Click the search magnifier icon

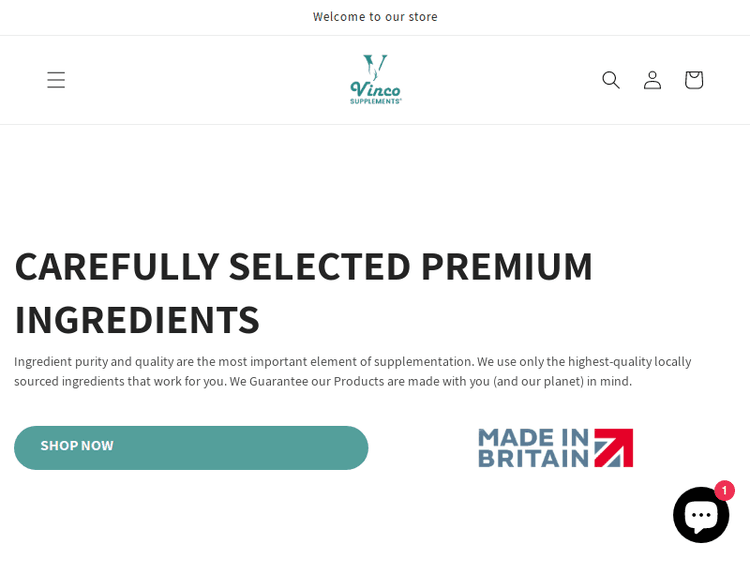coord(611,80)
